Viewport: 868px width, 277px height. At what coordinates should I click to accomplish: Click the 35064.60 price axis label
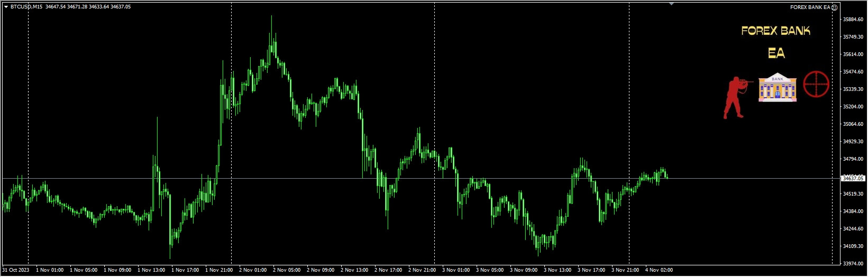point(853,124)
